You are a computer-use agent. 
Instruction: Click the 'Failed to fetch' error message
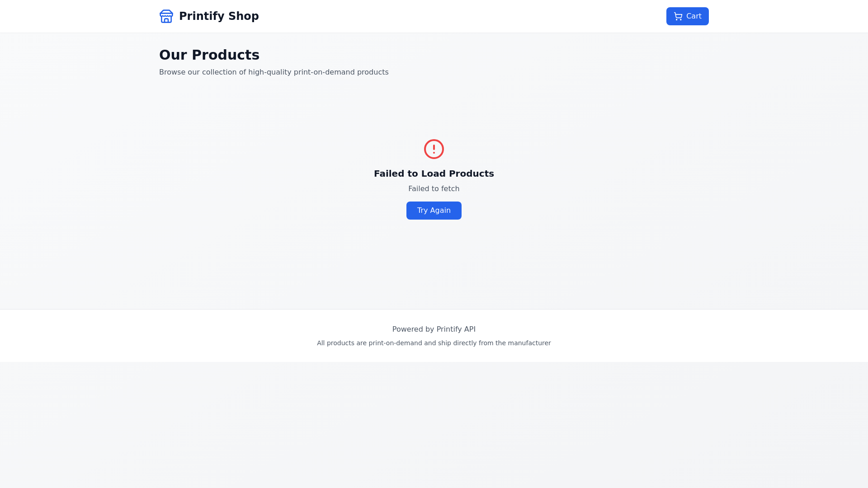[434, 189]
